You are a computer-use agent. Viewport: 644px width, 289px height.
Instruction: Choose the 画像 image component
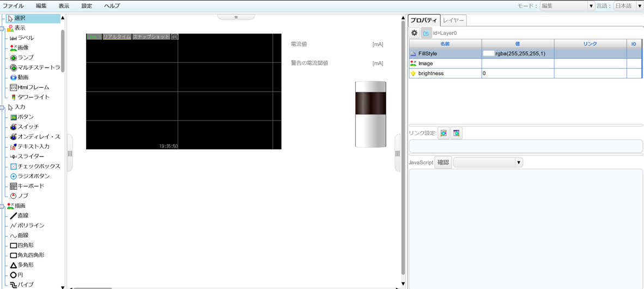click(x=19, y=47)
